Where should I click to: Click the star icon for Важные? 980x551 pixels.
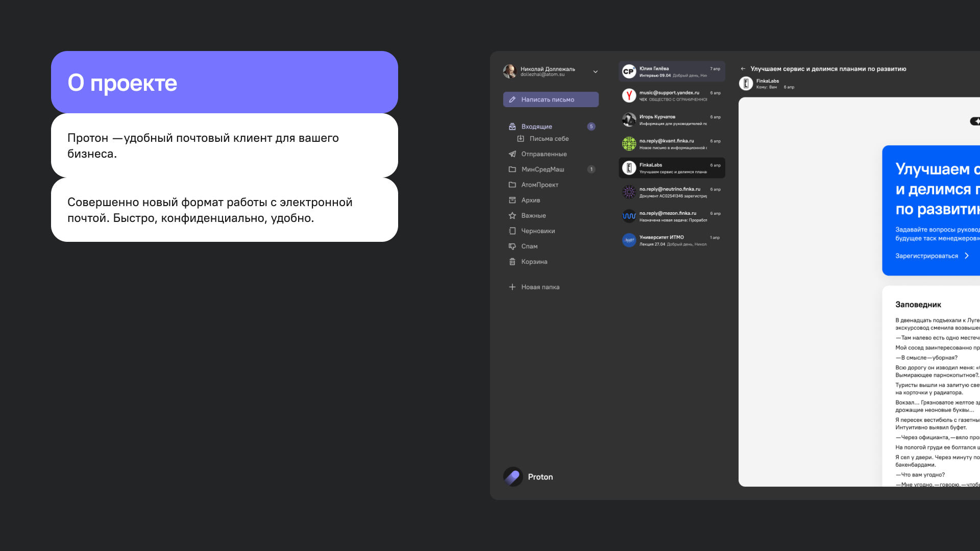point(512,215)
